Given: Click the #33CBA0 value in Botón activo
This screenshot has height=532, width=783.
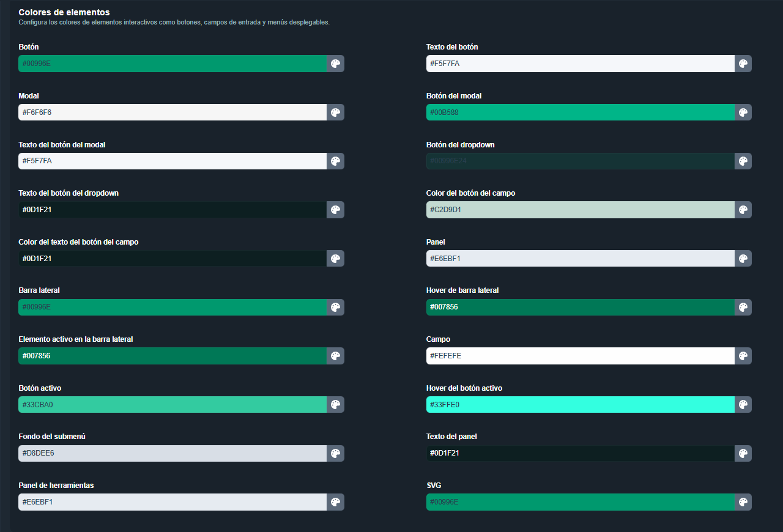Looking at the screenshot, I should [x=171, y=404].
